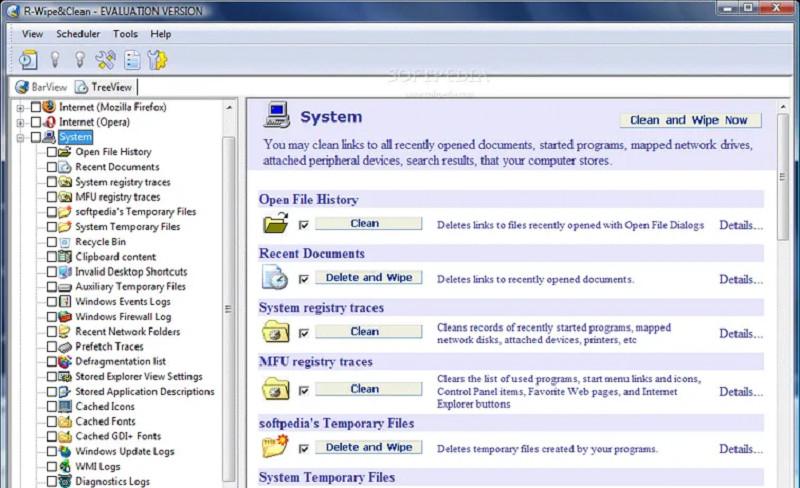Expand the Internet (Opera) tree node

coord(21,122)
